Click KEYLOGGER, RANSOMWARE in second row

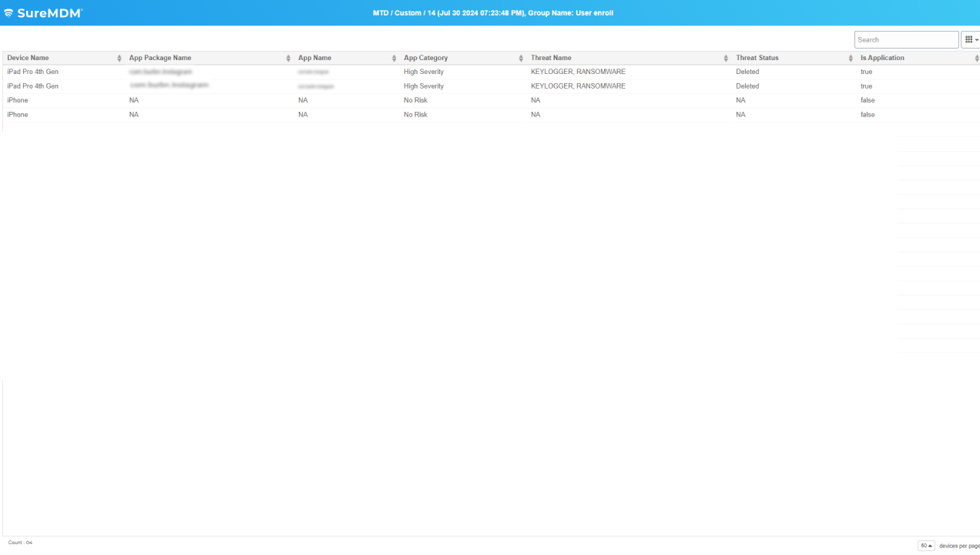tap(578, 86)
